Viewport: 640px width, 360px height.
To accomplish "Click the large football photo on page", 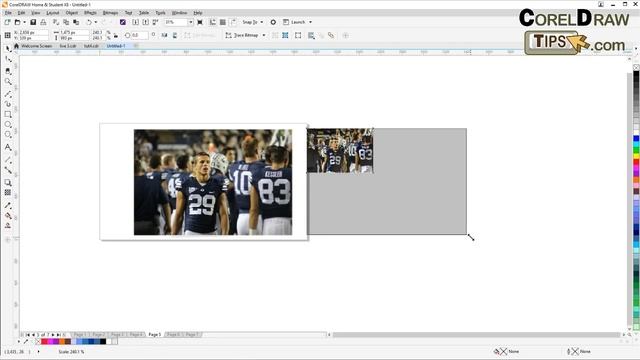I will (x=213, y=182).
